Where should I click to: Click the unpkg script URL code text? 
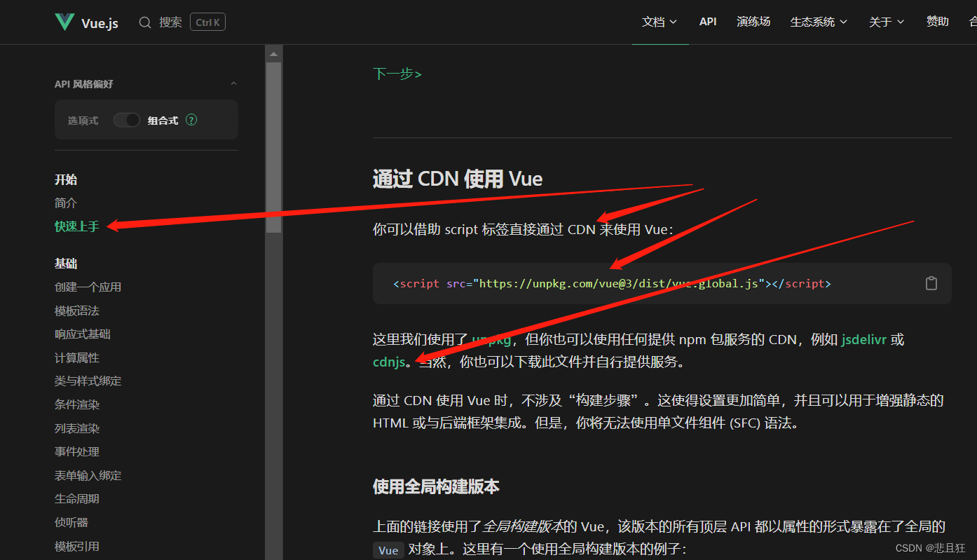617,284
